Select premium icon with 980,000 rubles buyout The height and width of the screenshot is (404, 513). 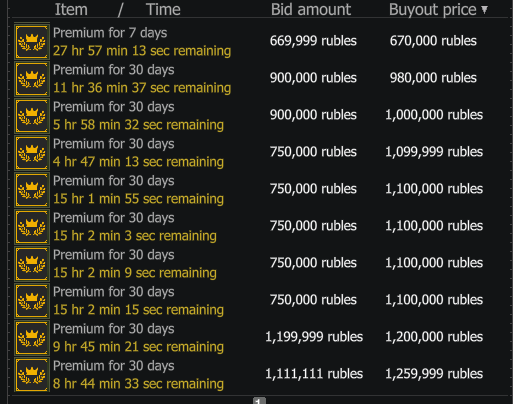click(x=32, y=79)
